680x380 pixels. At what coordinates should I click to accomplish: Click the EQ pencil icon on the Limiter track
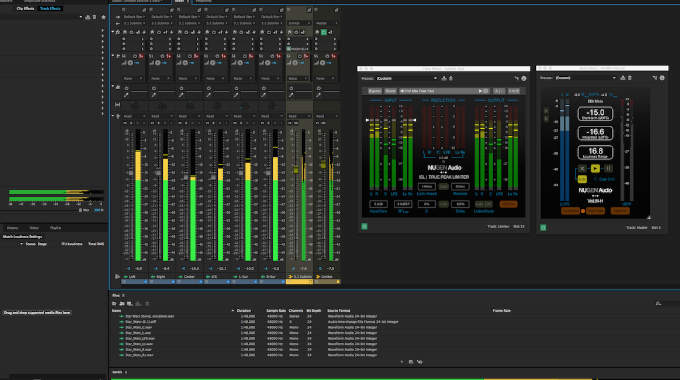[x=319, y=95]
